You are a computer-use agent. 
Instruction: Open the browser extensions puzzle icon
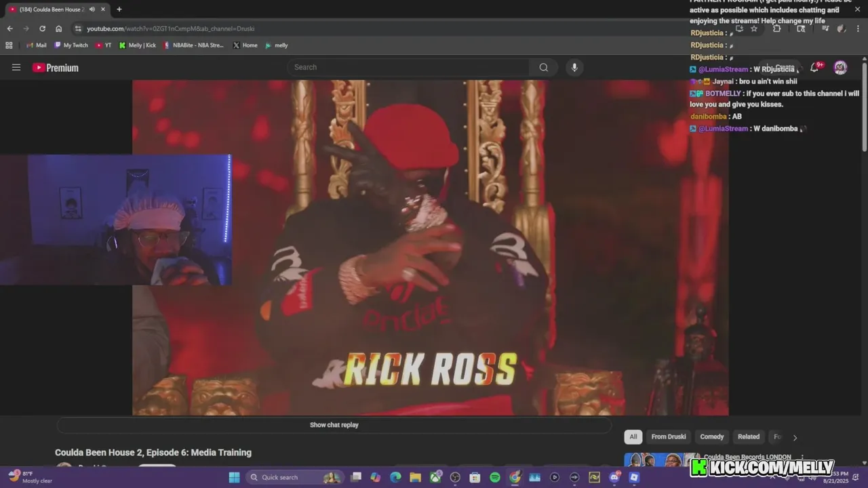coord(776,28)
